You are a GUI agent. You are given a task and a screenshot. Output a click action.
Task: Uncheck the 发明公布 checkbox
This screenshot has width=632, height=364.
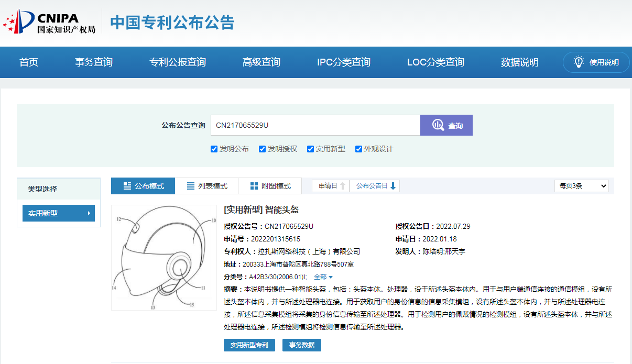click(214, 149)
